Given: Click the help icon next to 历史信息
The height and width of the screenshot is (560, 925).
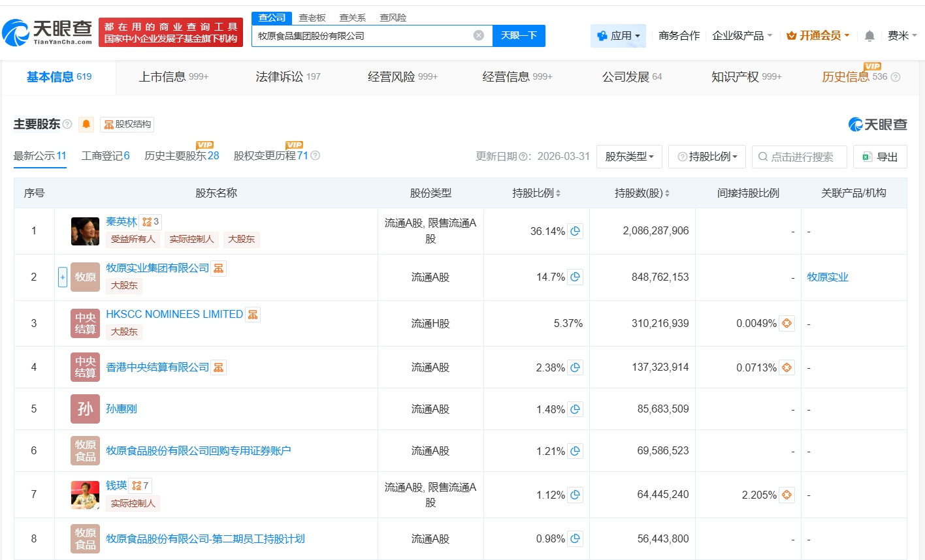Looking at the screenshot, I should (896, 77).
